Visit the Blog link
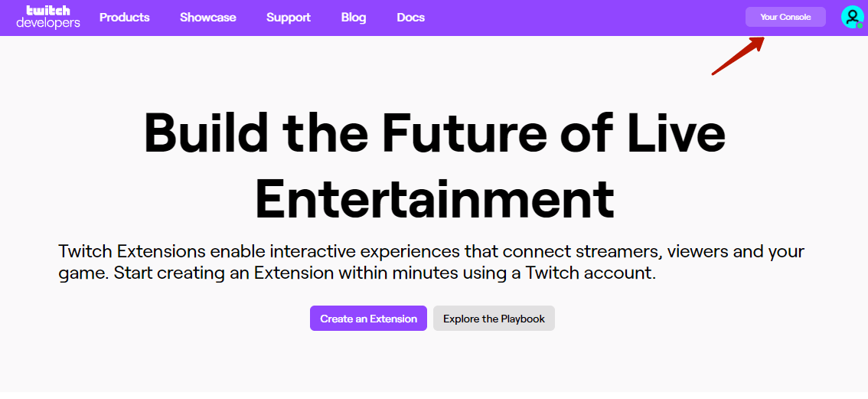Image resolution: width=868 pixels, height=399 pixels. [354, 18]
